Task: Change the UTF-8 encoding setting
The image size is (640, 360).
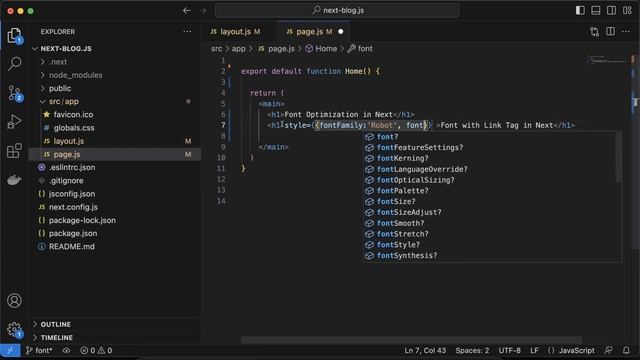Action: tap(509, 350)
